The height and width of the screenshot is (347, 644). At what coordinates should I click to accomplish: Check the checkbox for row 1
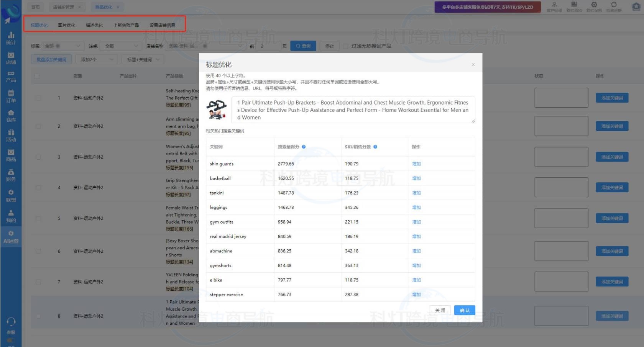[x=38, y=98]
